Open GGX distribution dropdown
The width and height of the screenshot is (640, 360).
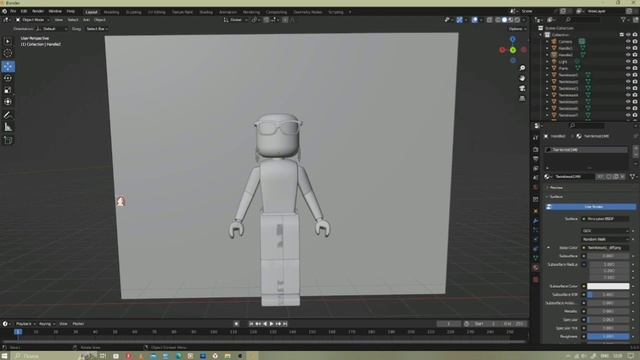(606, 231)
